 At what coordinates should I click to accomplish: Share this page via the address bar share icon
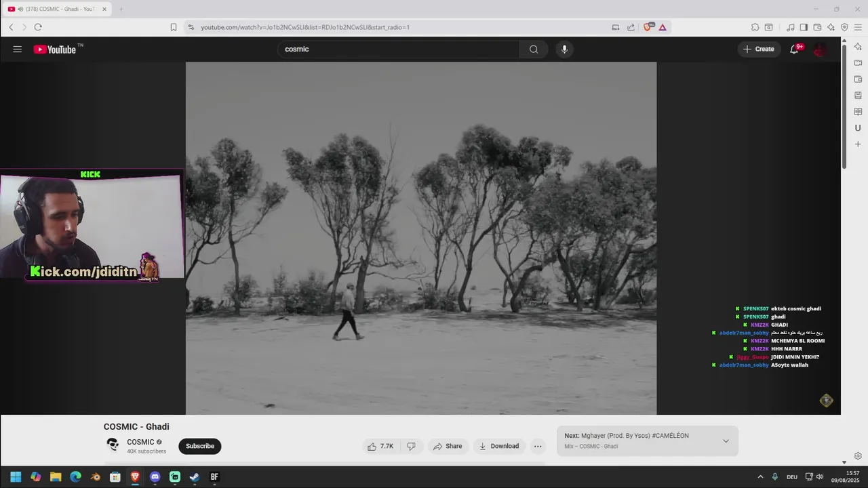631,27
